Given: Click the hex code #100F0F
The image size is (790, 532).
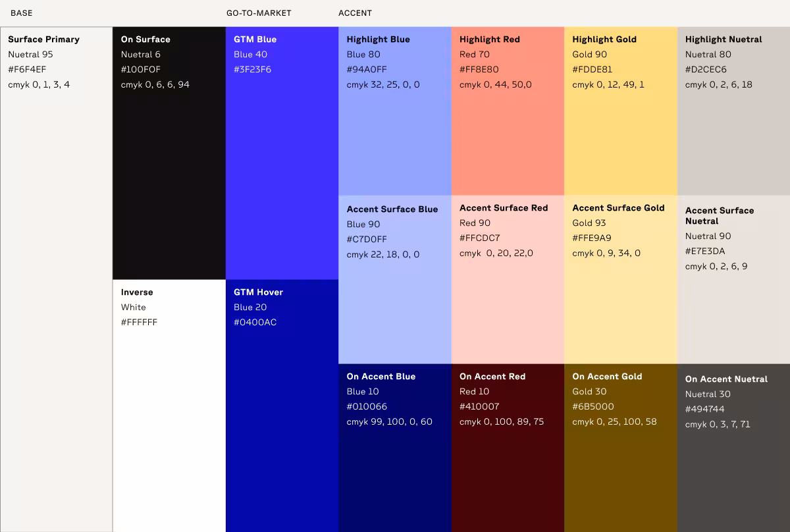Looking at the screenshot, I should tap(141, 69).
